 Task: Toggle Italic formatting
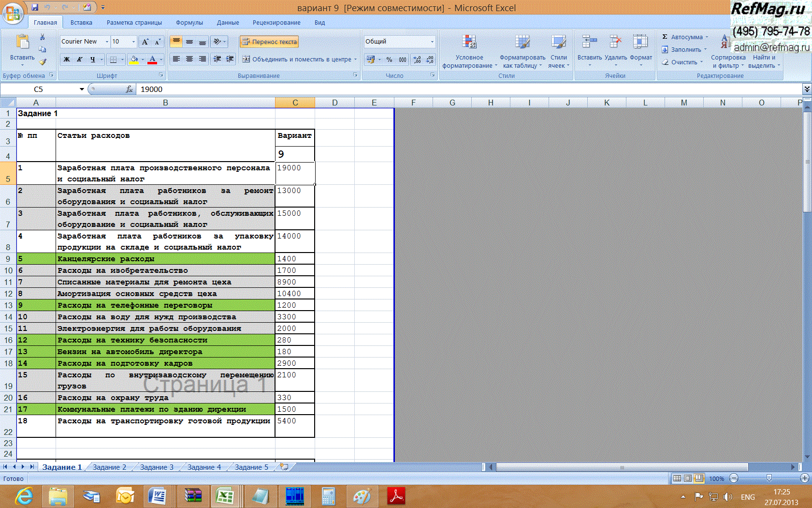click(80, 60)
